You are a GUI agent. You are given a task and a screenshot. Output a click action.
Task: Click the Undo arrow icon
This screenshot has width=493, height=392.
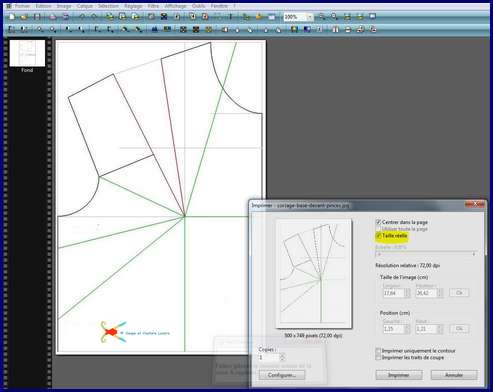point(82,17)
